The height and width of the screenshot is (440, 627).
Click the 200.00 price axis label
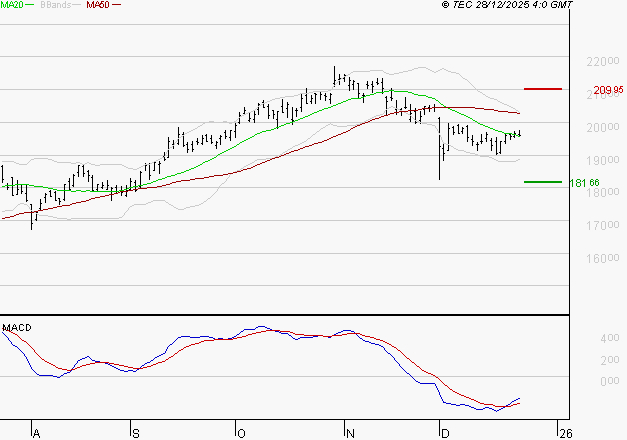click(603, 128)
